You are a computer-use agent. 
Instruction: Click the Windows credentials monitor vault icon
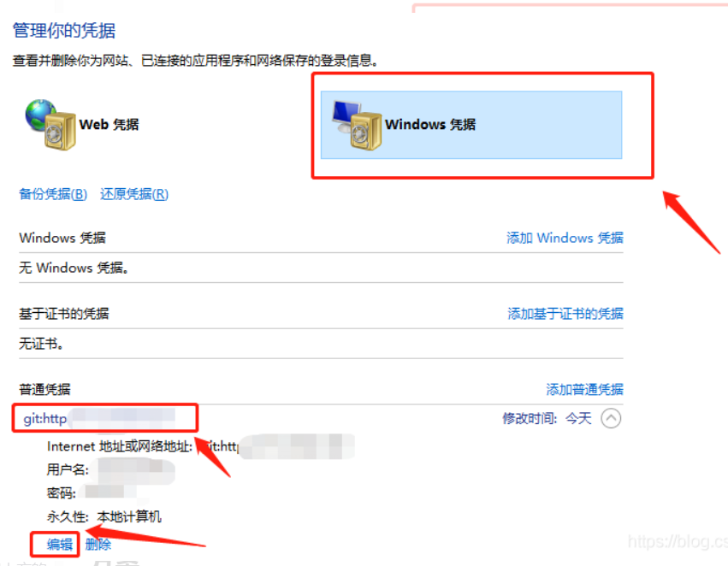357,126
